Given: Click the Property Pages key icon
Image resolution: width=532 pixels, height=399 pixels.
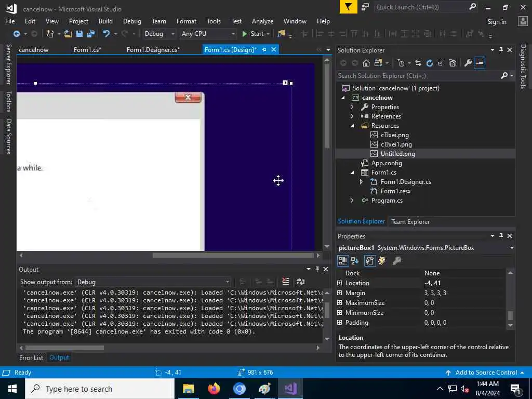Looking at the screenshot, I should point(396,261).
